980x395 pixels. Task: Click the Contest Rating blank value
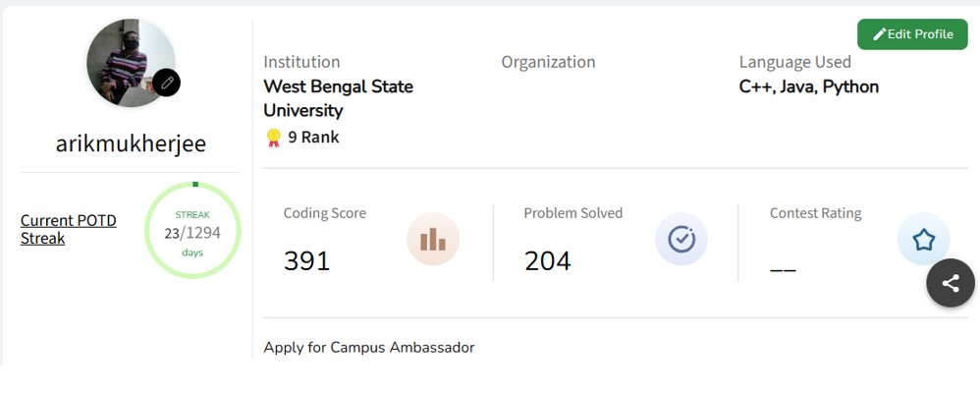pyautogui.click(x=783, y=269)
